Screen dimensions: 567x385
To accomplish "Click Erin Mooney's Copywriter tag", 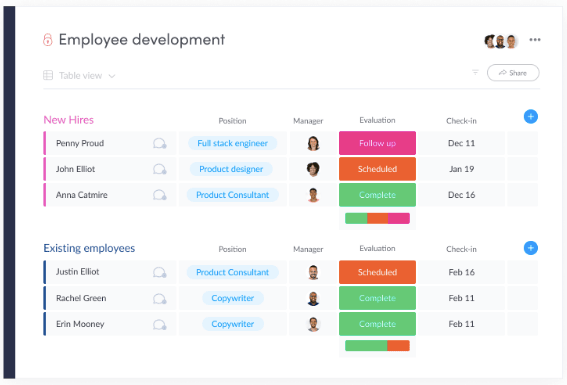I will click(x=233, y=324).
